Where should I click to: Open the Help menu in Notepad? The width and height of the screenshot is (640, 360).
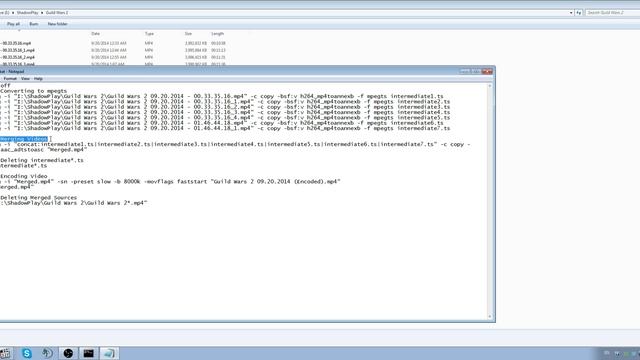pyautogui.click(x=38, y=78)
